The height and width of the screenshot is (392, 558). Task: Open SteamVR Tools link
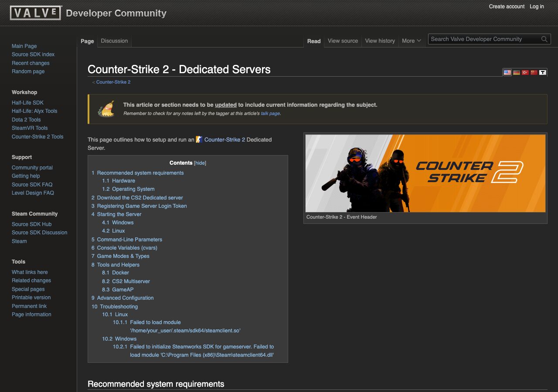(x=30, y=128)
